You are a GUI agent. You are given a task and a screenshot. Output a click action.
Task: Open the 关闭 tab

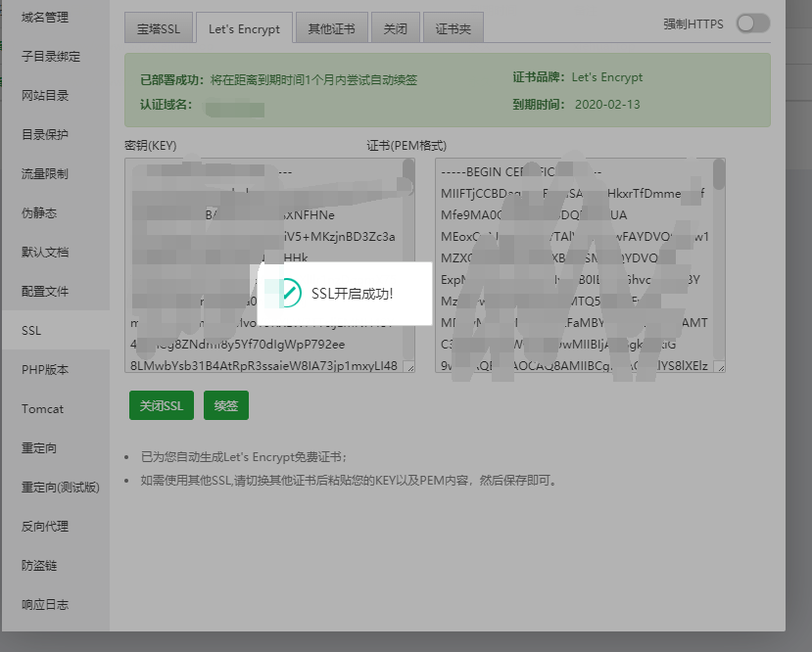click(395, 28)
